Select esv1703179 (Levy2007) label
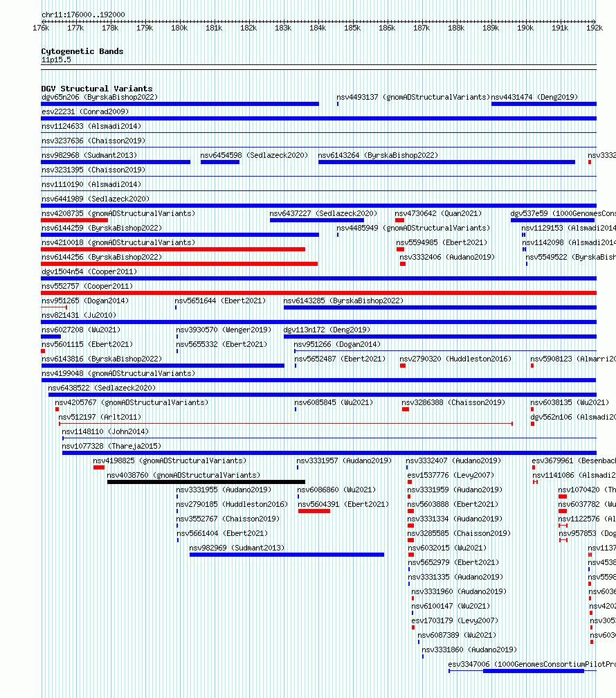The height and width of the screenshot is (698, 616). pos(455,620)
